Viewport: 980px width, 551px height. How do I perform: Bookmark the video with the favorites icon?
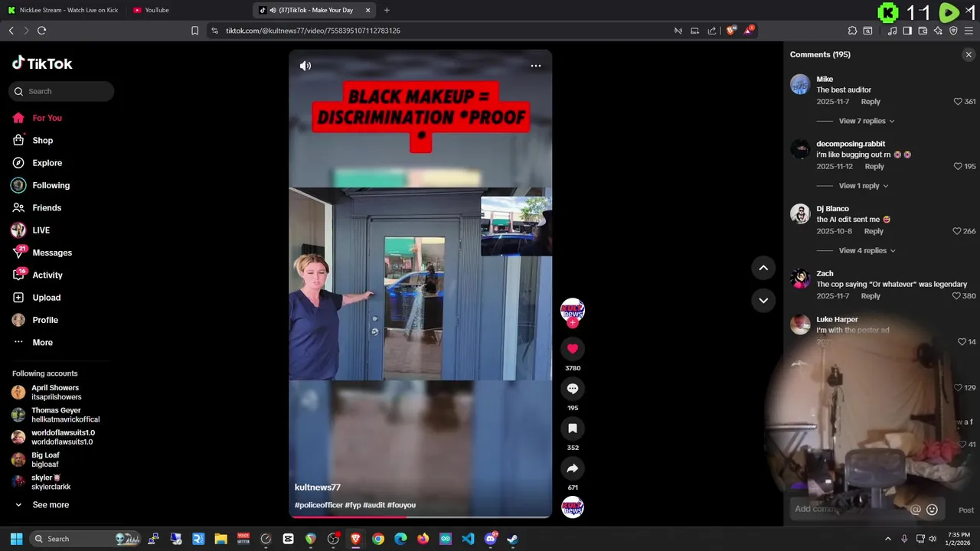tap(573, 429)
